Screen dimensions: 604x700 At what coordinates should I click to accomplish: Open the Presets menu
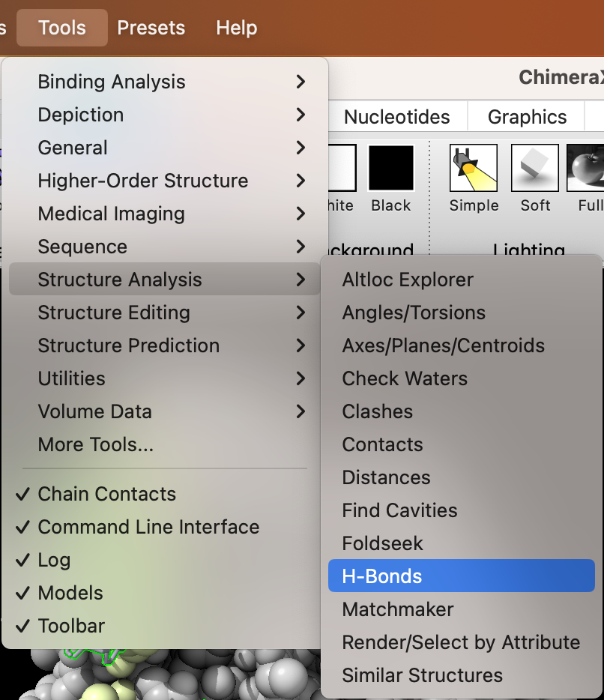tap(151, 28)
